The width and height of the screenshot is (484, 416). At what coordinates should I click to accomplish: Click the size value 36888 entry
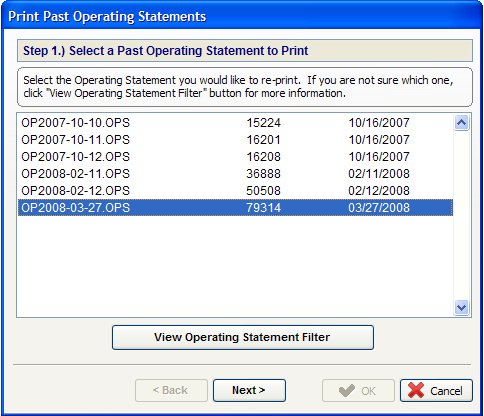263,174
